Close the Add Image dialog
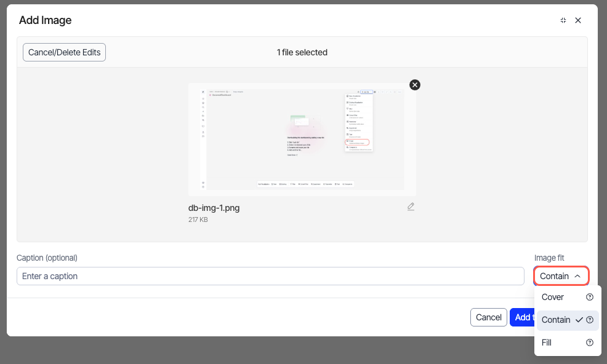This screenshot has height=364, width=607. (x=578, y=20)
